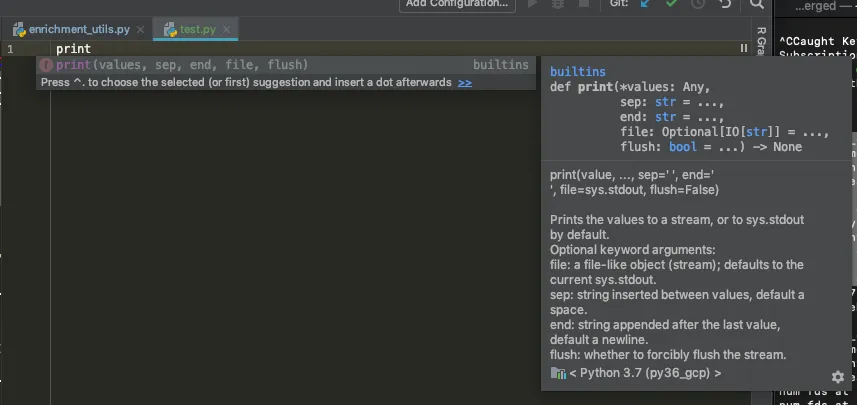This screenshot has height=405, width=857.
Task: Click the 'Prints the values to a stream' description
Action: [x=677, y=227]
